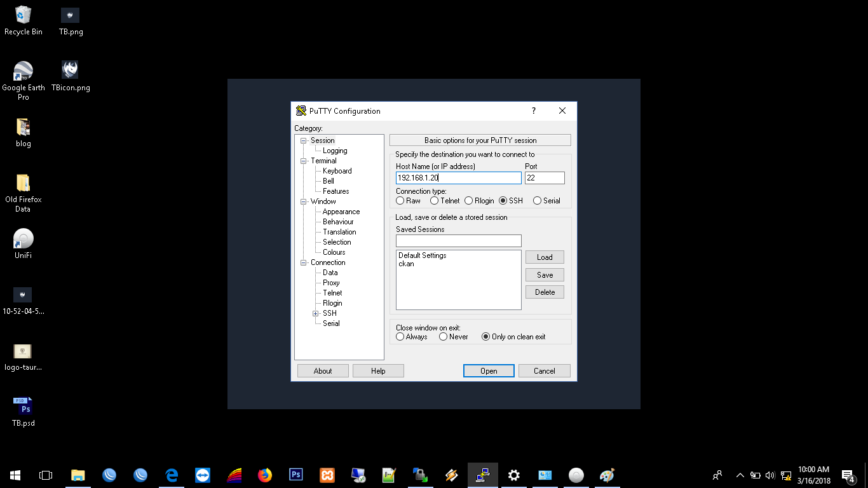Click Load to load the saved session
This screenshot has width=868, height=488.
coord(545,257)
